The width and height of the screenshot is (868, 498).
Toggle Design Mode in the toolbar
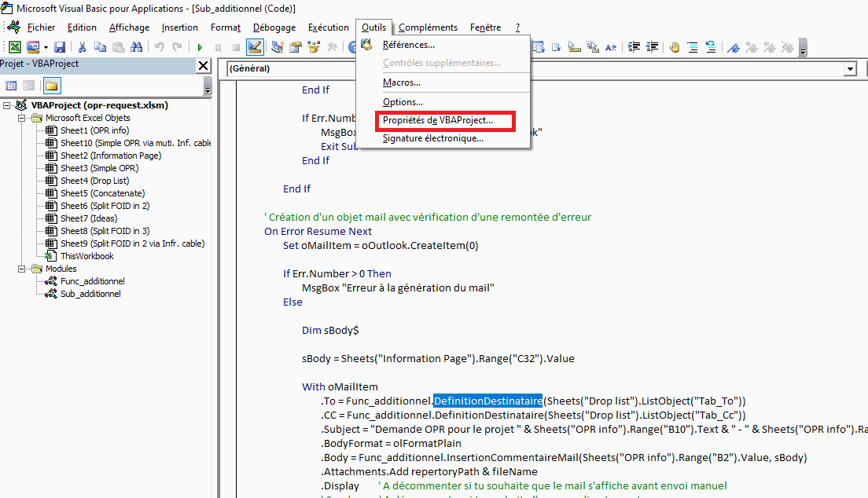click(x=254, y=47)
